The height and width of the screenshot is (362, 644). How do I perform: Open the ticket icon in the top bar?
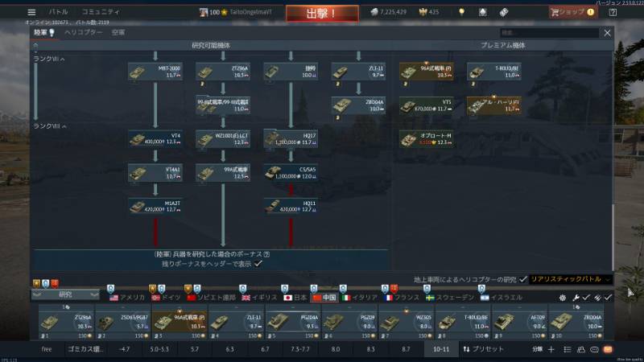pyautogui.click(x=504, y=12)
